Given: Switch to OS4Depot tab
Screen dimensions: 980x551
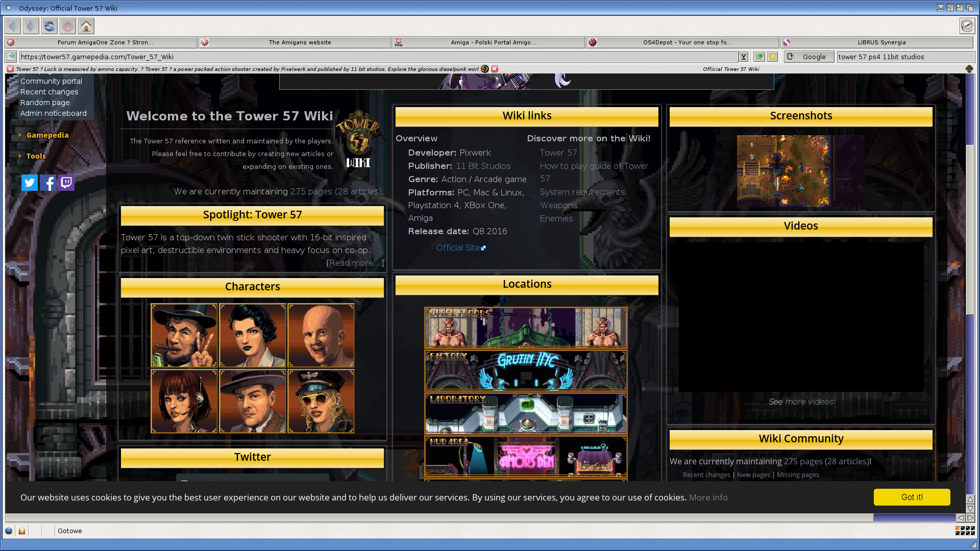Looking at the screenshot, I should pos(683,42).
